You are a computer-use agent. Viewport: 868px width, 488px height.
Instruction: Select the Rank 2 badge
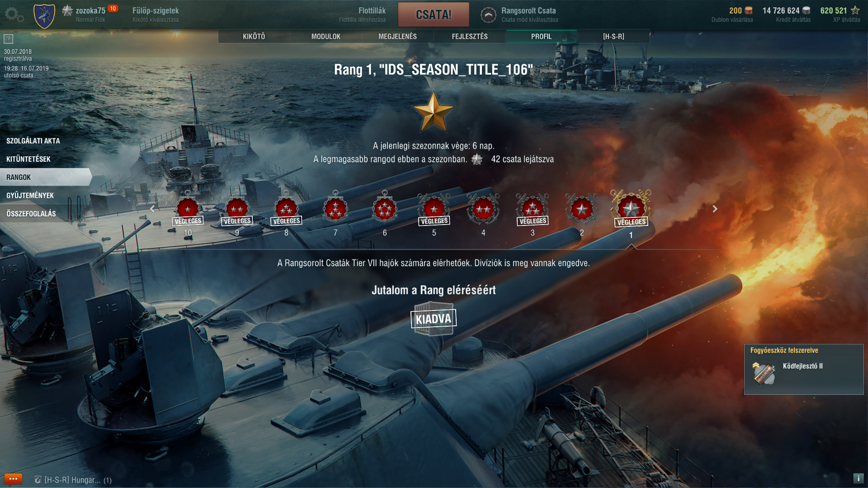[x=582, y=209]
